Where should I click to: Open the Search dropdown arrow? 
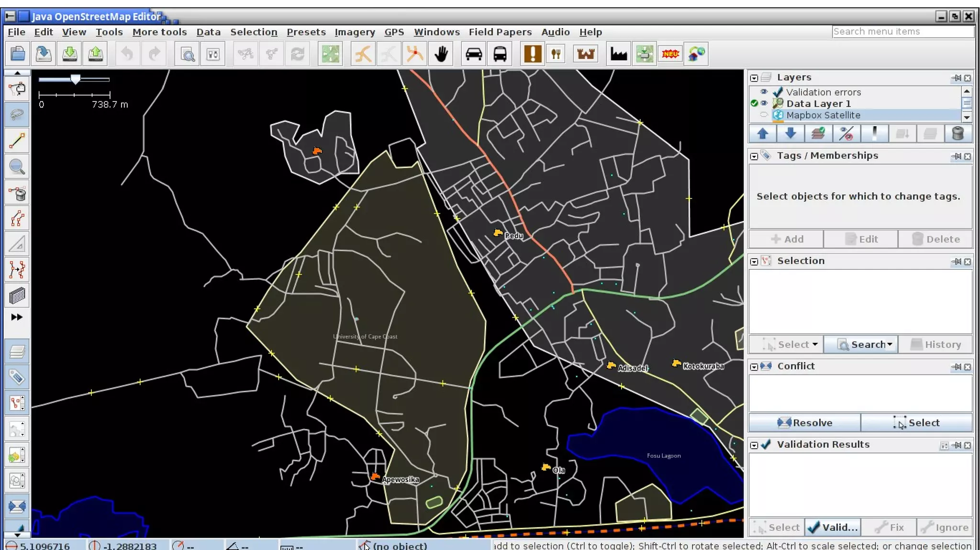tap(890, 344)
